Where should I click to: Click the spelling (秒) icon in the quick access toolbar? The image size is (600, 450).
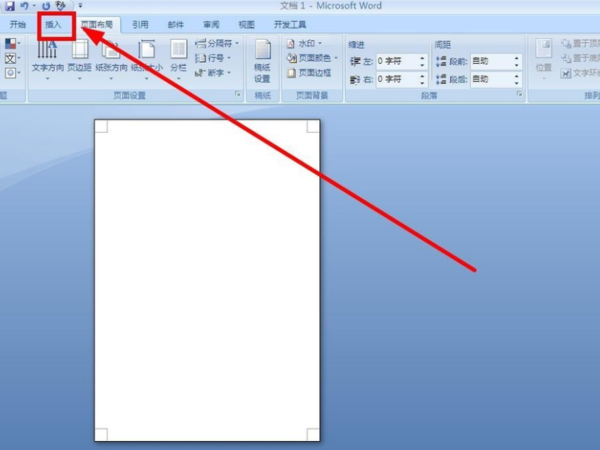pos(61,5)
